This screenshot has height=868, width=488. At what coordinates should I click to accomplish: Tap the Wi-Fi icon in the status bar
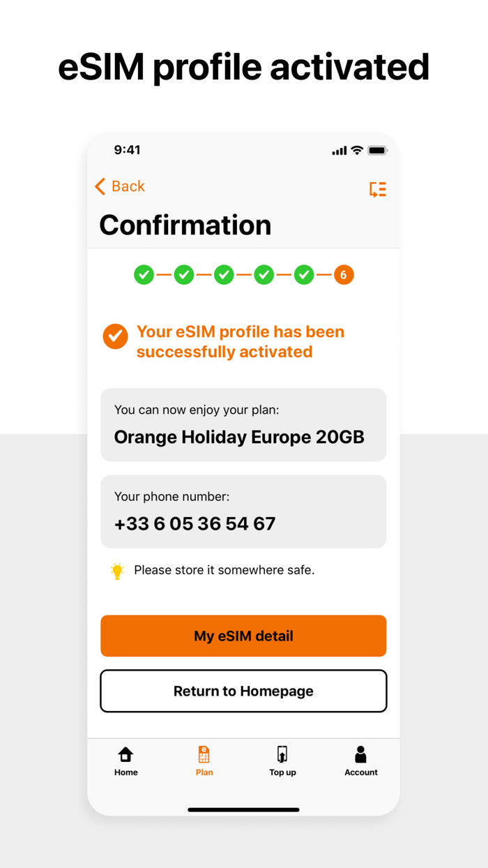358,149
